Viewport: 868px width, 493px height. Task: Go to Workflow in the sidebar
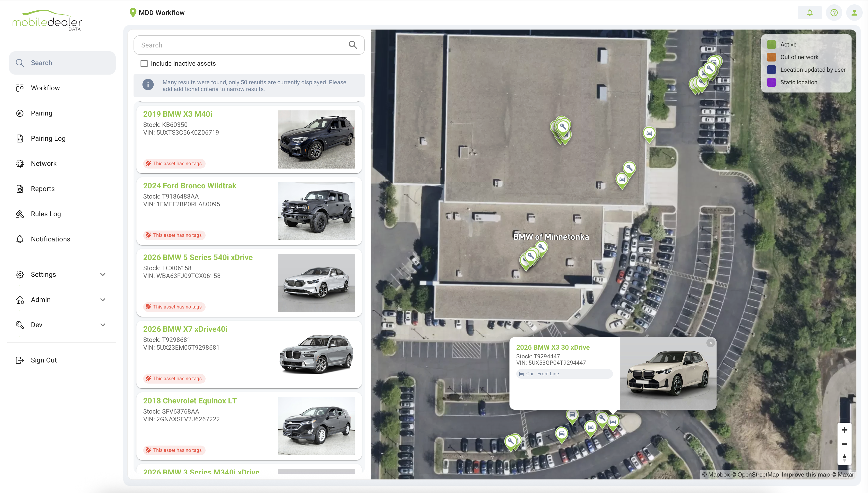62,88
